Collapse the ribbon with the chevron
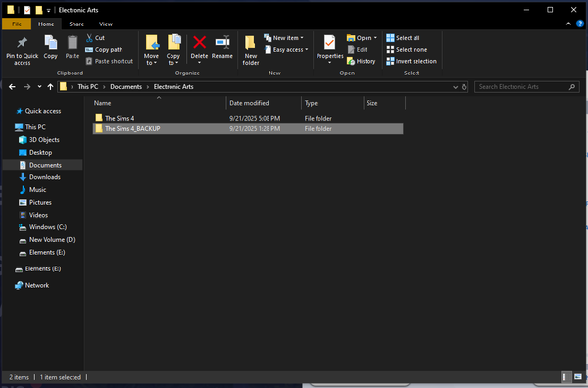Viewport: 588px width, 388px height. click(568, 24)
